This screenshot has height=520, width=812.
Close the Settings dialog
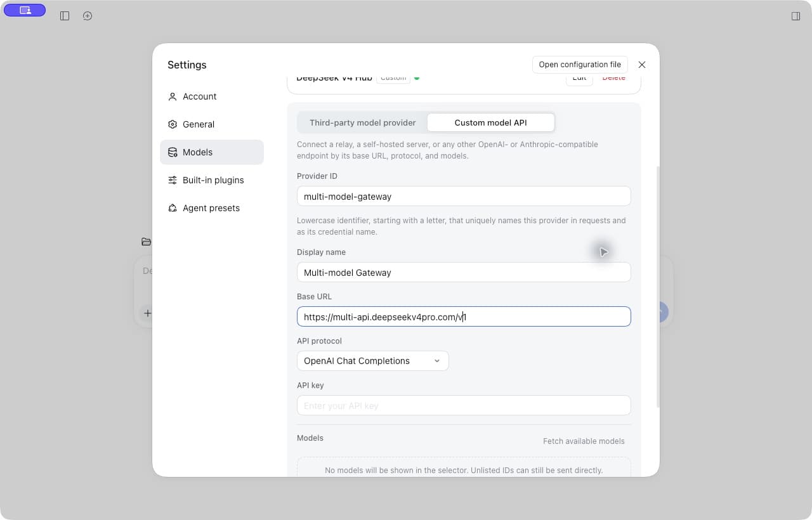(x=642, y=65)
